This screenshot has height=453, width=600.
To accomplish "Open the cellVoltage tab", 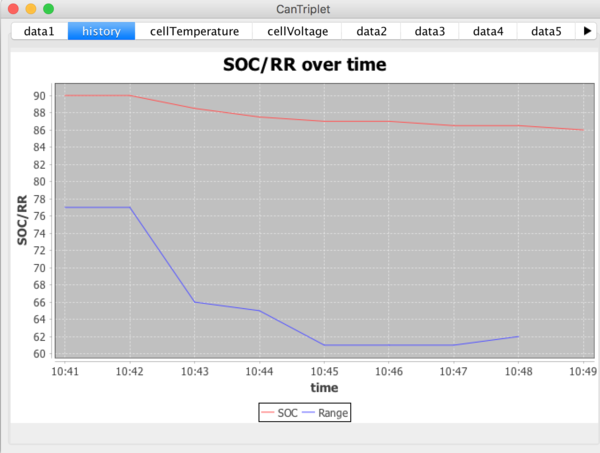I will (x=298, y=31).
